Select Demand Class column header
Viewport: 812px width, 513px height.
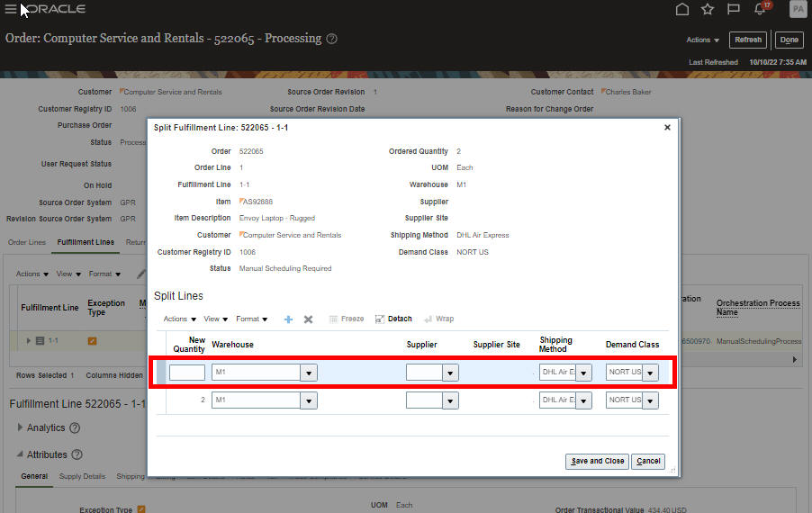tap(632, 345)
